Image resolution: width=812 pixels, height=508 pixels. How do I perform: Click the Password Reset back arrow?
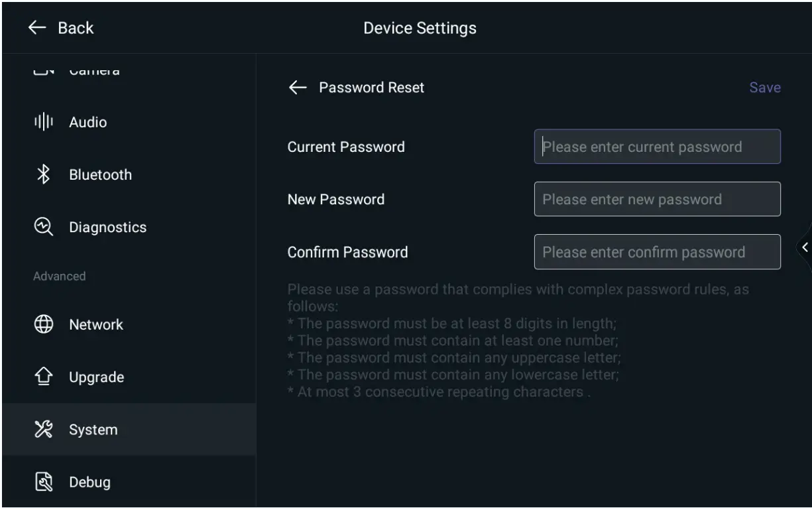click(298, 88)
